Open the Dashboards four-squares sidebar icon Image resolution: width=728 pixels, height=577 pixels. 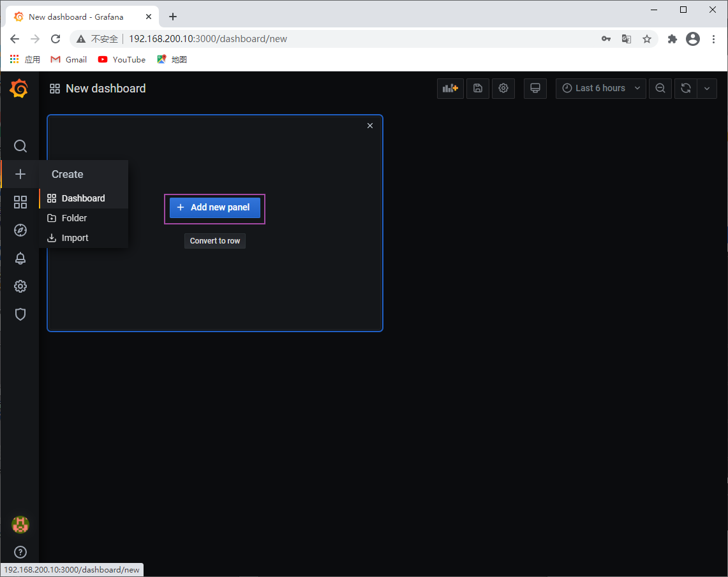click(x=20, y=202)
